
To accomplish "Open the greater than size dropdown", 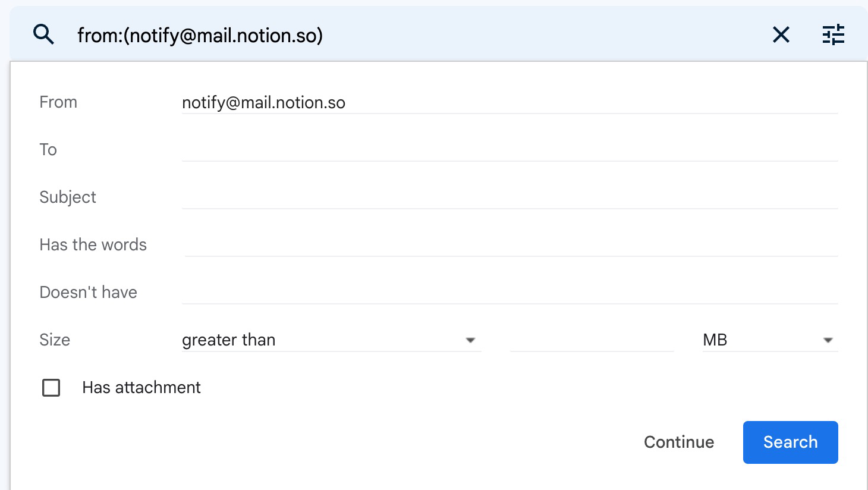I will point(331,340).
